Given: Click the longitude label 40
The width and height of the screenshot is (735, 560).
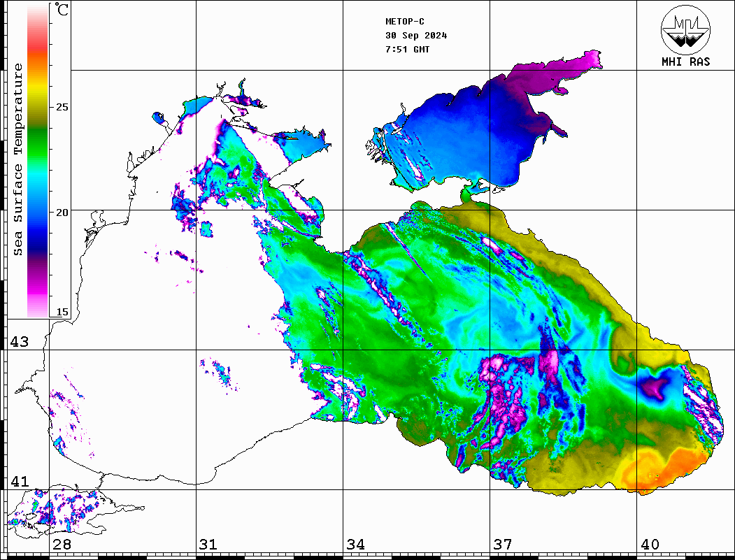Looking at the screenshot, I should coord(650,544).
